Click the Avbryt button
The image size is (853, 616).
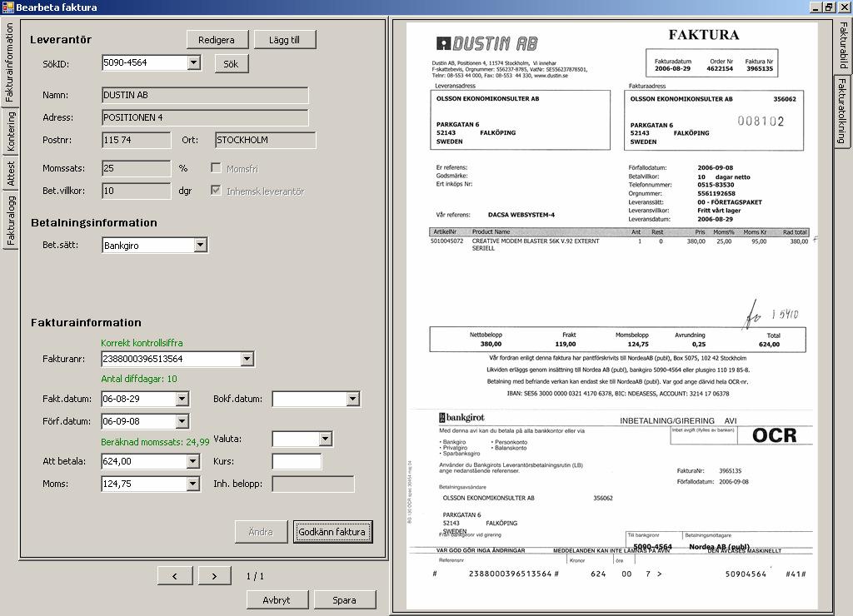[x=277, y=600]
